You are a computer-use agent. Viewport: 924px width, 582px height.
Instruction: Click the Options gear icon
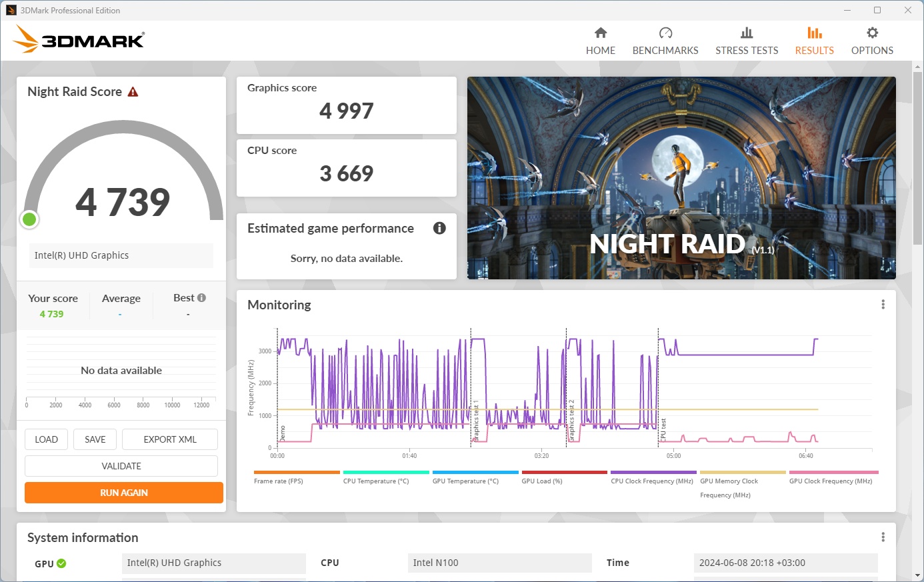tap(872, 33)
